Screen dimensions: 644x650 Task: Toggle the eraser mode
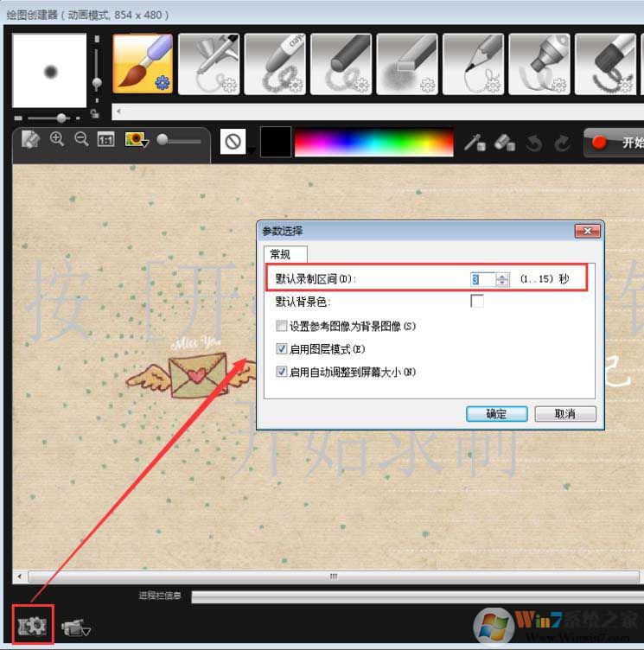pos(505,143)
